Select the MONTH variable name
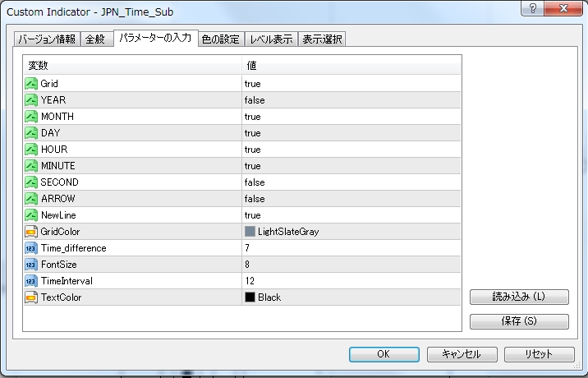This screenshot has height=378, width=588. 57,117
